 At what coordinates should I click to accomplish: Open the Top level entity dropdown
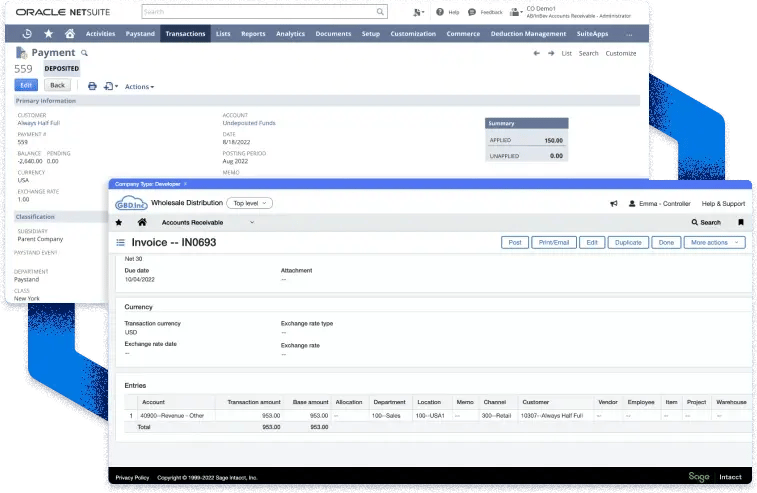(x=250, y=203)
